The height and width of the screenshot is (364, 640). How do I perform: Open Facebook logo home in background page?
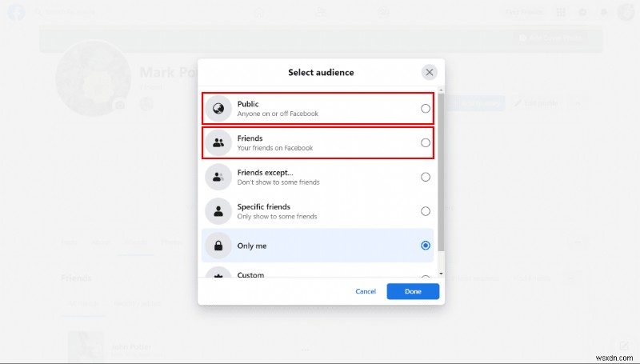coord(16,12)
